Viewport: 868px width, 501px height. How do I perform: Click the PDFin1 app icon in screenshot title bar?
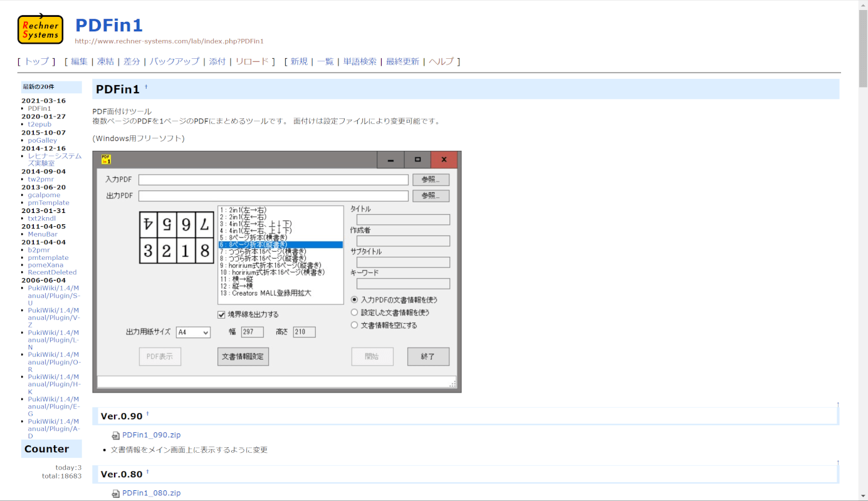click(x=106, y=160)
